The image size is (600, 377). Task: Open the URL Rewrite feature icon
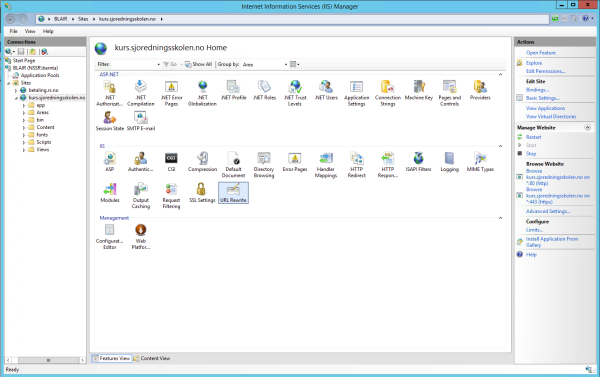(233, 193)
